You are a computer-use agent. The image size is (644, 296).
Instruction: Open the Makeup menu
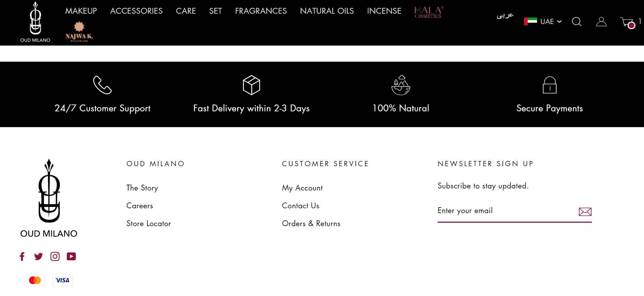(x=81, y=11)
